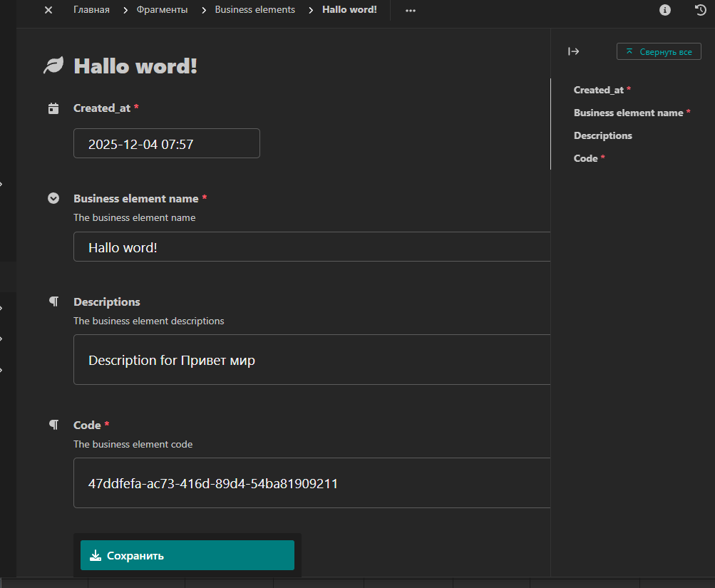Click the text 'The business element name'
The width and height of the screenshot is (715, 588).
tap(135, 218)
